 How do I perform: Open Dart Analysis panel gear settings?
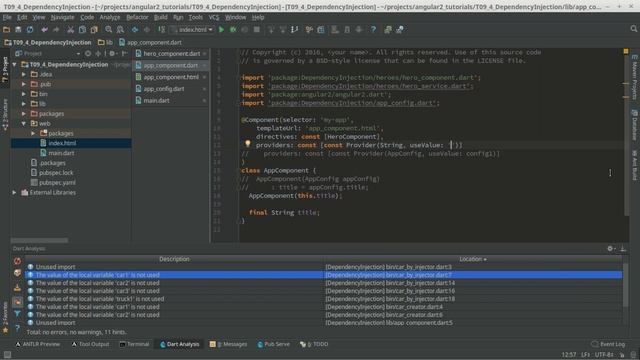pos(610,248)
